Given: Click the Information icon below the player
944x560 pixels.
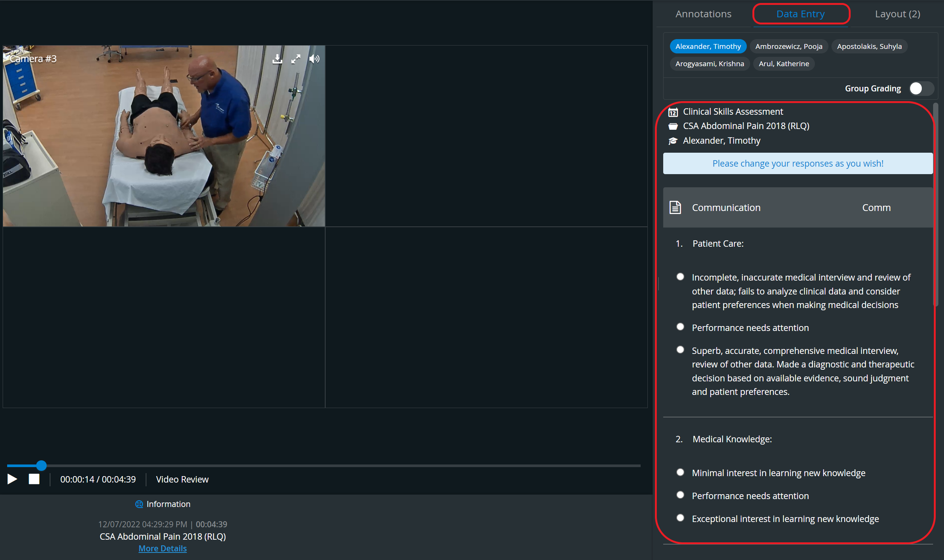Looking at the screenshot, I should pyautogui.click(x=139, y=504).
